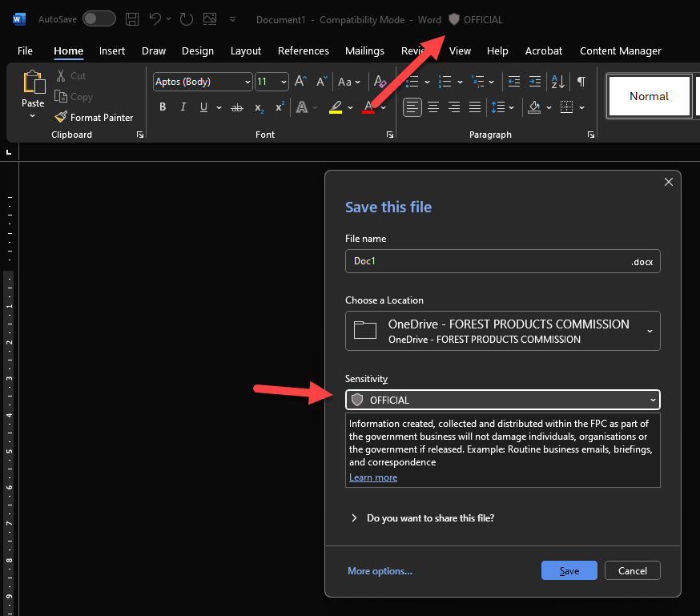Click the Paste clipboard icon
Viewport: 700px width, 616px height.
pyautogui.click(x=34, y=83)
